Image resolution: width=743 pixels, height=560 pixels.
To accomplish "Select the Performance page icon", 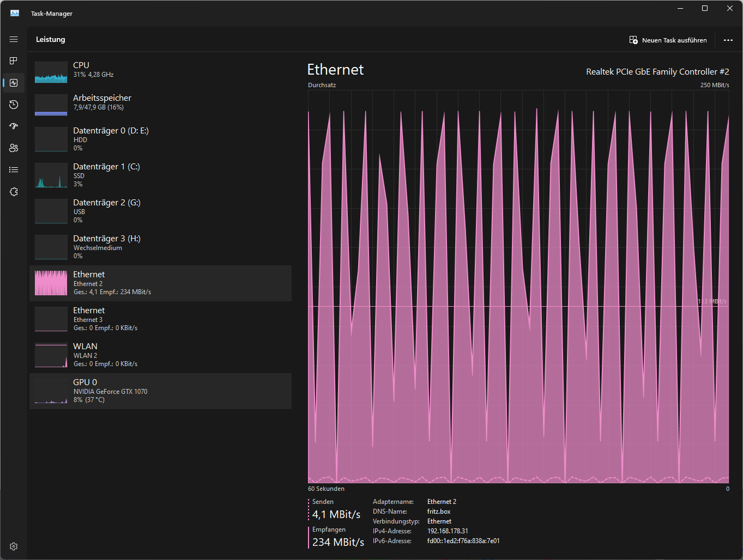I will pyautogui.click(x=14, y=83).
